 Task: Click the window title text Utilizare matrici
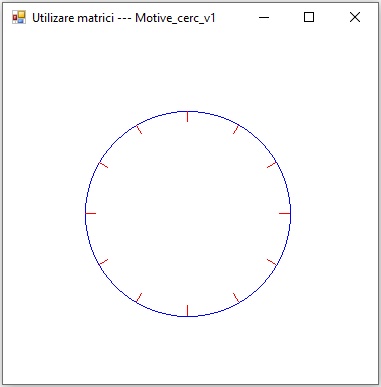click(73, 18)
